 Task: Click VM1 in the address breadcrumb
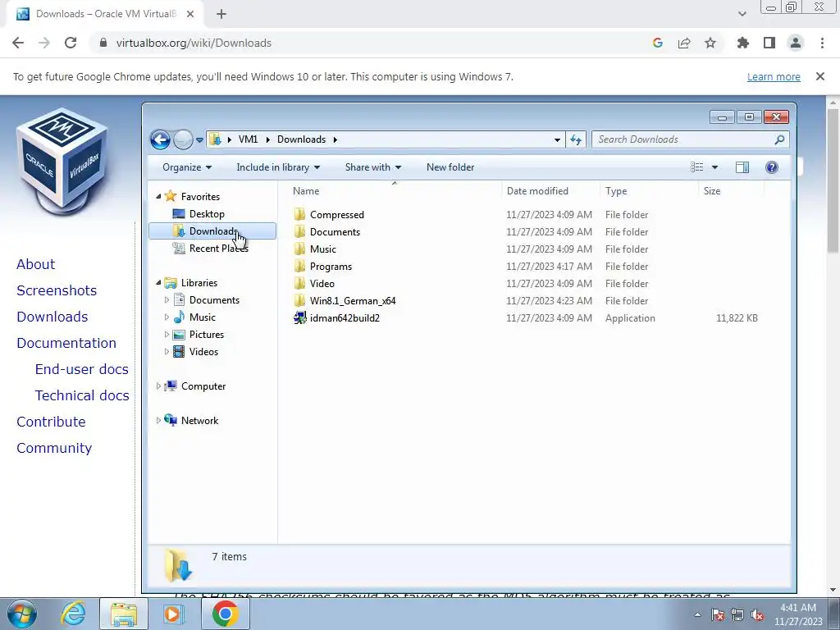coord(248,139)
